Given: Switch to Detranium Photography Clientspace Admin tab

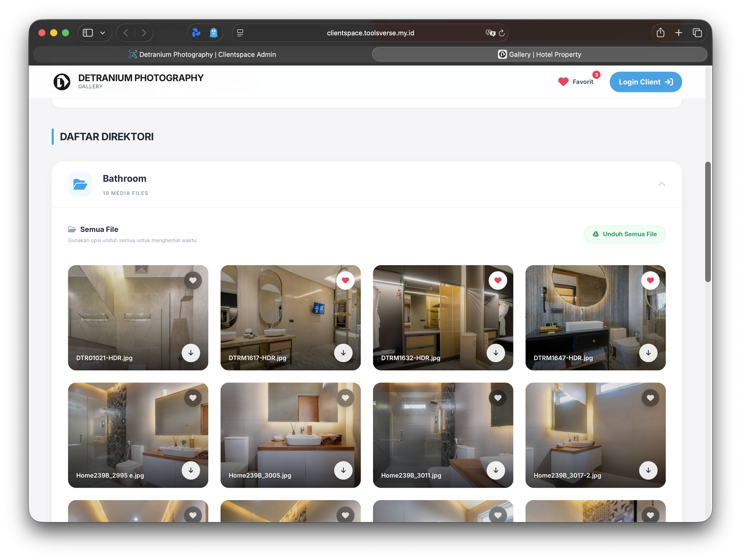Looking at the screenshot, I should pos(202,54).
